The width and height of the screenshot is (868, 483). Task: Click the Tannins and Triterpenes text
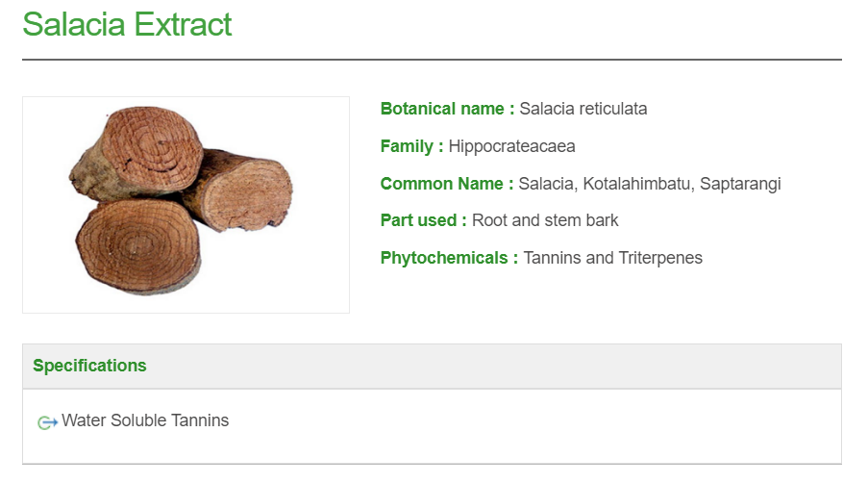coord(612,258)
